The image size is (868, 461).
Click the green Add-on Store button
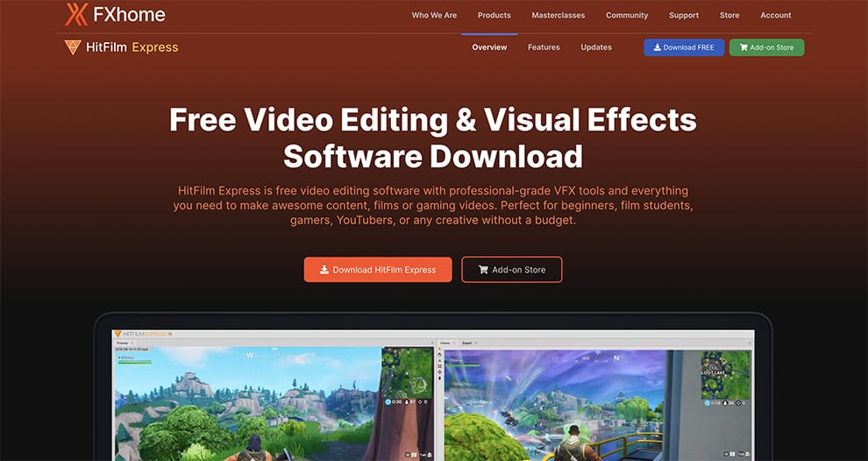click(x=766, y=47)
